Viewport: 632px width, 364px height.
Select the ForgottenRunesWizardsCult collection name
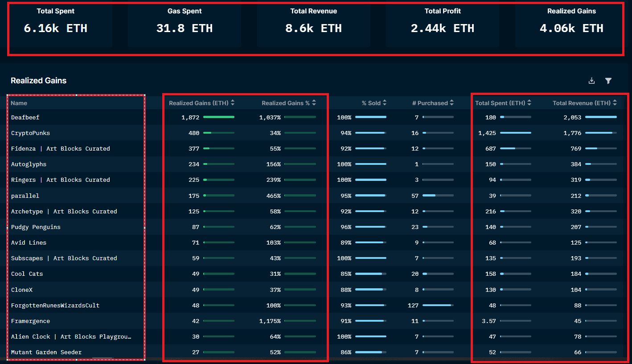55,305
